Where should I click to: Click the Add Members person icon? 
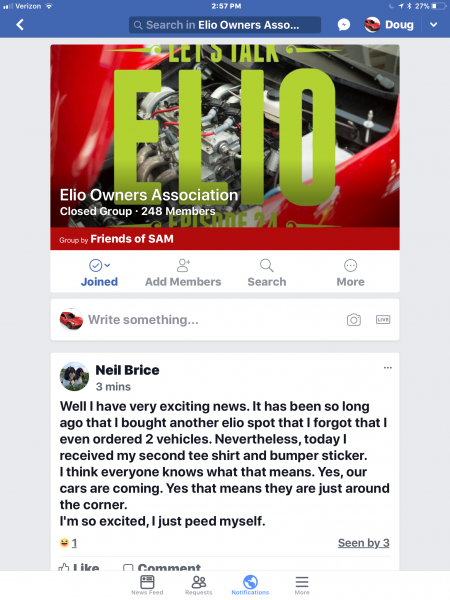point(183,265)
